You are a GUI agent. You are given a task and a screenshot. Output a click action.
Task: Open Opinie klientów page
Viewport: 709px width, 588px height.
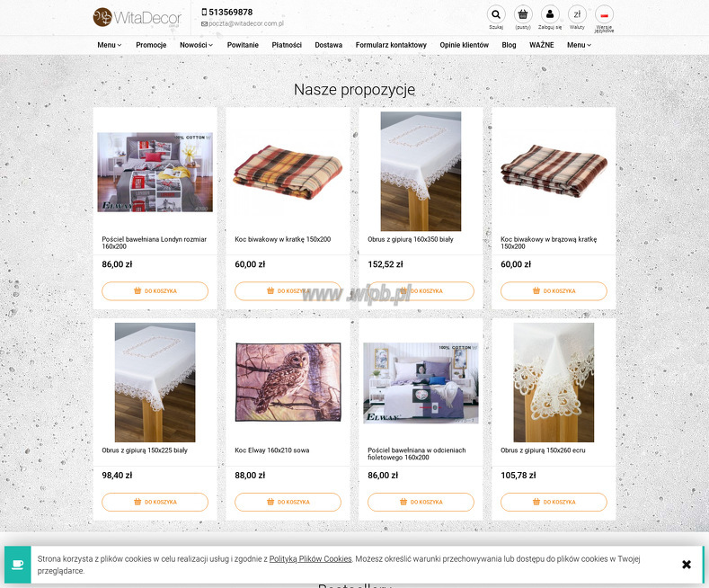pos(465,45)
